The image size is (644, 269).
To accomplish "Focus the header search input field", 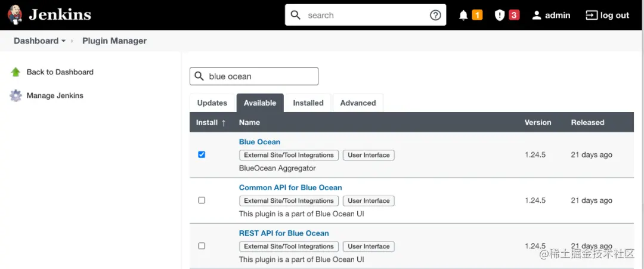I will 366,15.
